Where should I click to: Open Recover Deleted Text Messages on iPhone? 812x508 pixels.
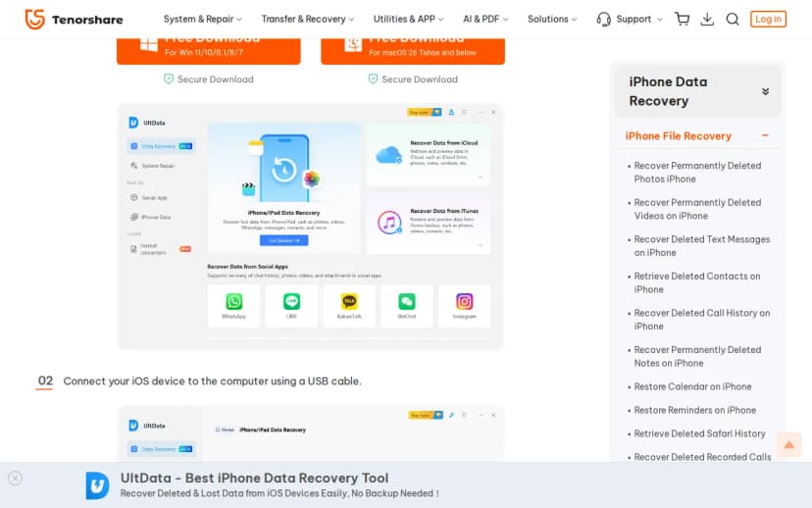point(701,245)
